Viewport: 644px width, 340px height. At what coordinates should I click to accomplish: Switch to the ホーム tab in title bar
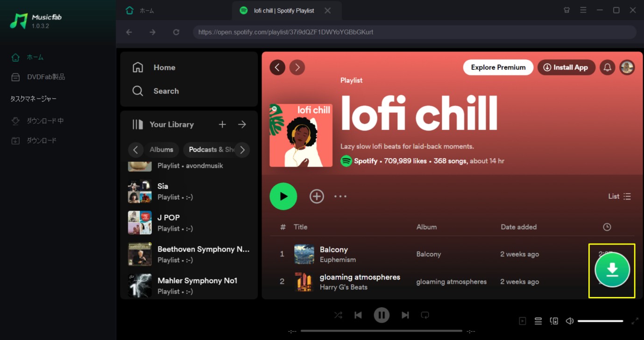(140, 10)
